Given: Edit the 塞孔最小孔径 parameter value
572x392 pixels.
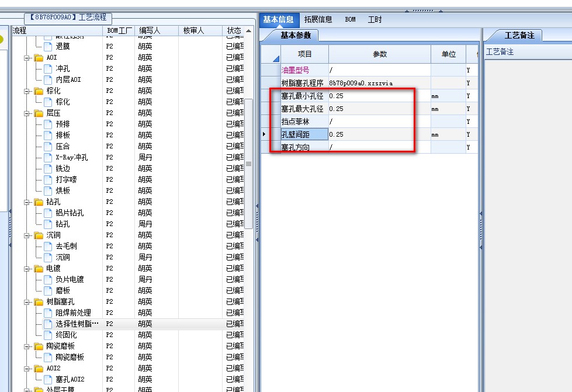Looking at the screenshot, I should (x=379, y=96).
